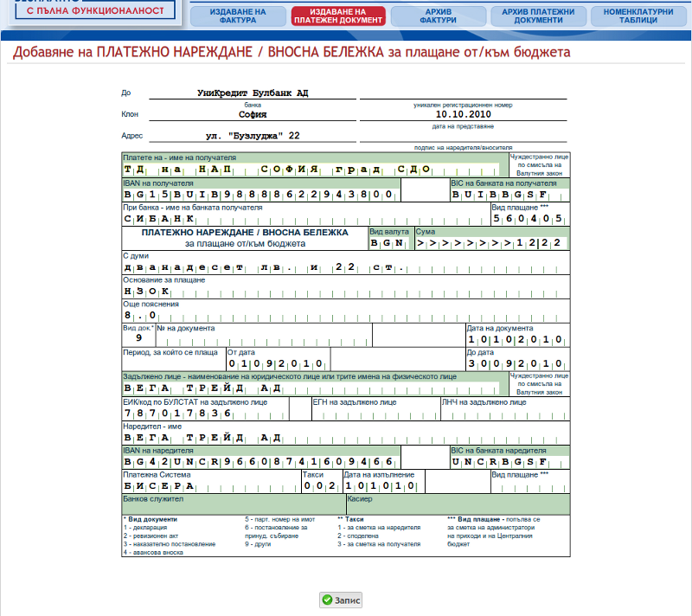This screenshot has height=616, width=692.
Task: Click footnote text '9 - други'
Action: coord(258,544)
